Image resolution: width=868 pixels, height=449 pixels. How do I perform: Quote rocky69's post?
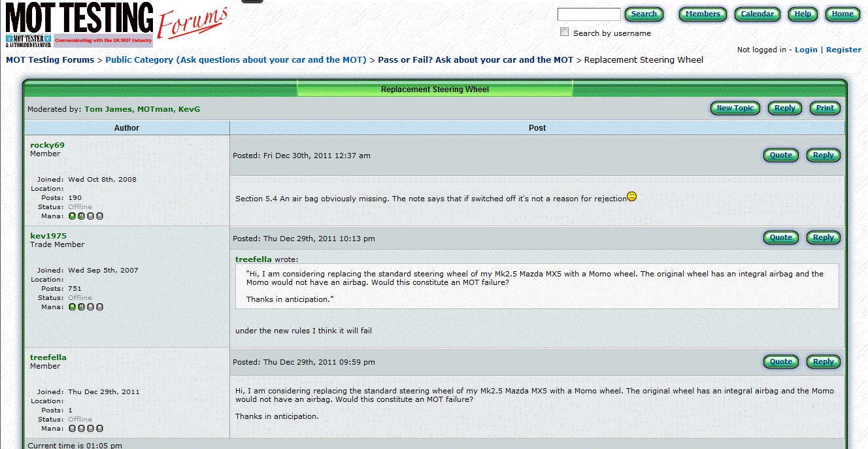(x=780, y=156)
